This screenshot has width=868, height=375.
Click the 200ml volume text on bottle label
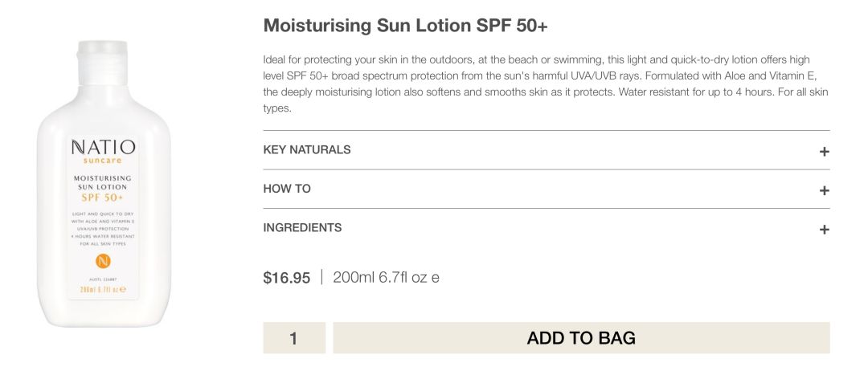point(103,289)
